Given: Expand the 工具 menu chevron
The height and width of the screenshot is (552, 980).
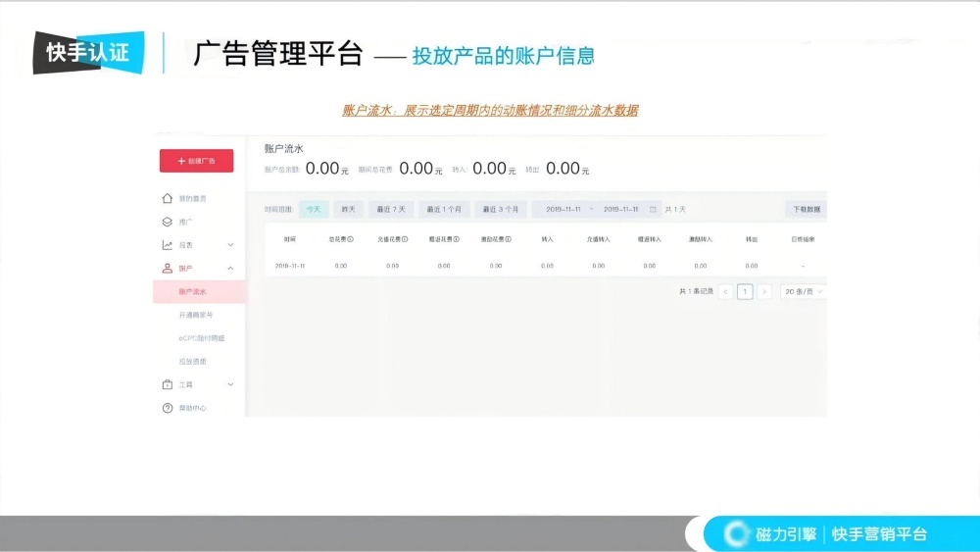Looking at the screenshot, I should (230, 384).
